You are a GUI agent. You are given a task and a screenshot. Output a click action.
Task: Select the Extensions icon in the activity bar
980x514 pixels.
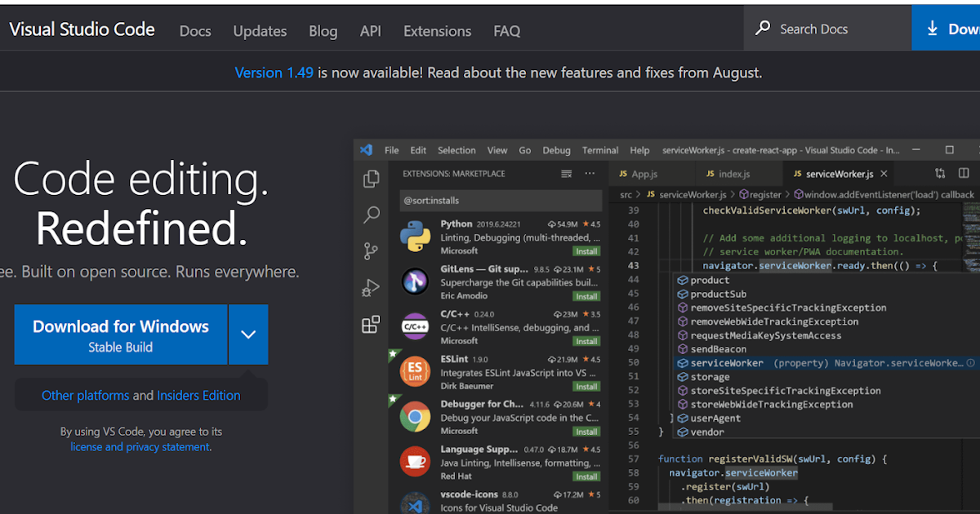click(371, 324)
